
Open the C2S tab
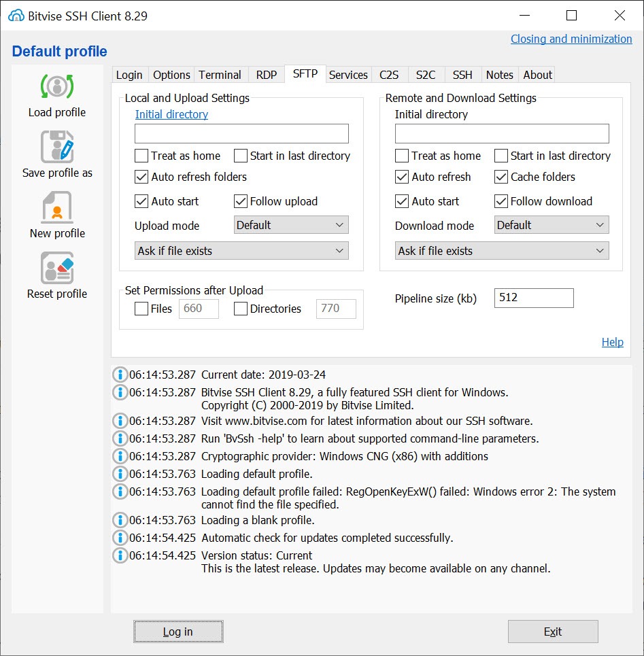tap(389, 75)
